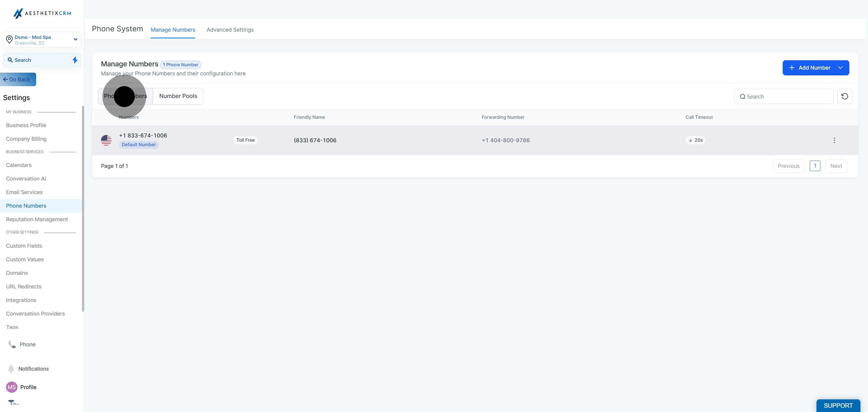Viewport: 868px width, 412px height.
Task: Open the Demo - Med Spa location switcher
Action: 42,40
